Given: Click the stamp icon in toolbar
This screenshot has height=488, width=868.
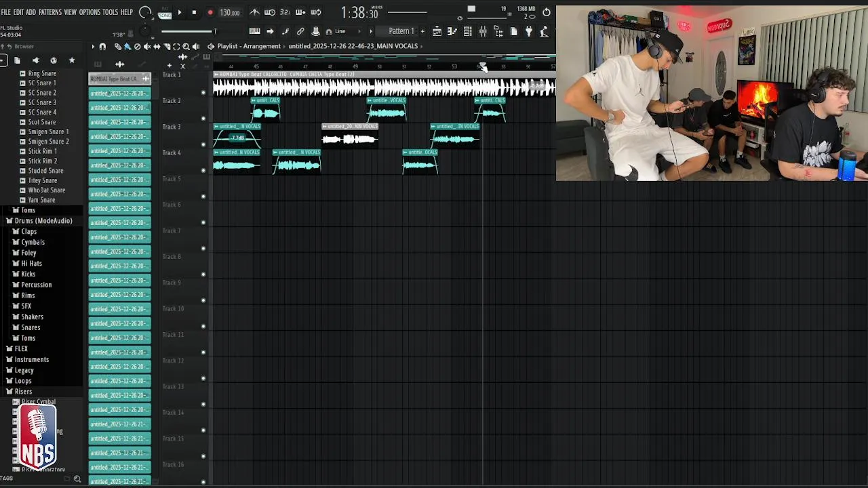Looking at the screenshot, I should 315,31.
